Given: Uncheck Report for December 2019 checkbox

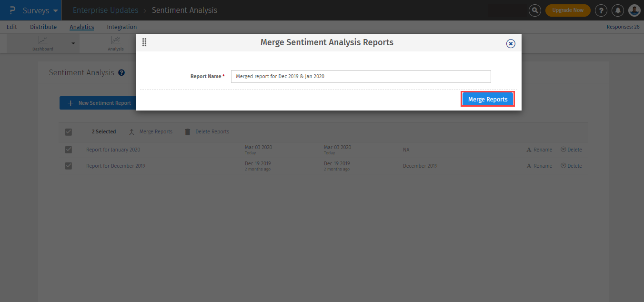Looking at the screenshot, I should click(x=69, y=166).
